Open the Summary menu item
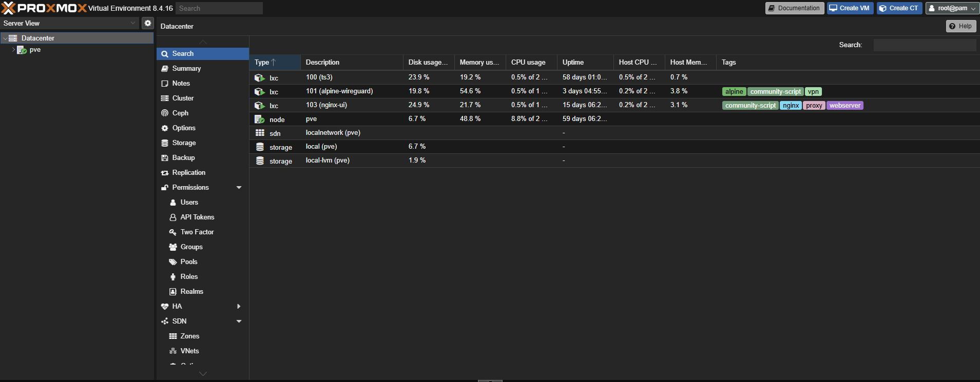 click(186, 69)
